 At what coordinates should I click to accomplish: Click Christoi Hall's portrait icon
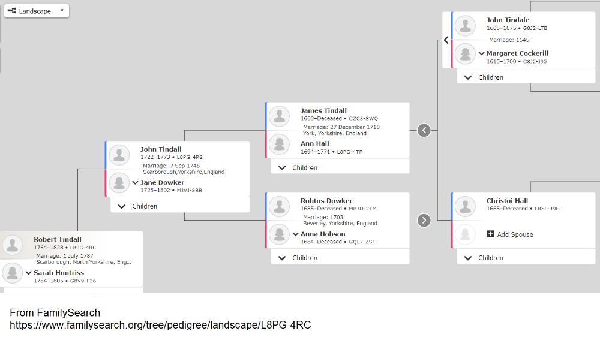tap(465, 206)
